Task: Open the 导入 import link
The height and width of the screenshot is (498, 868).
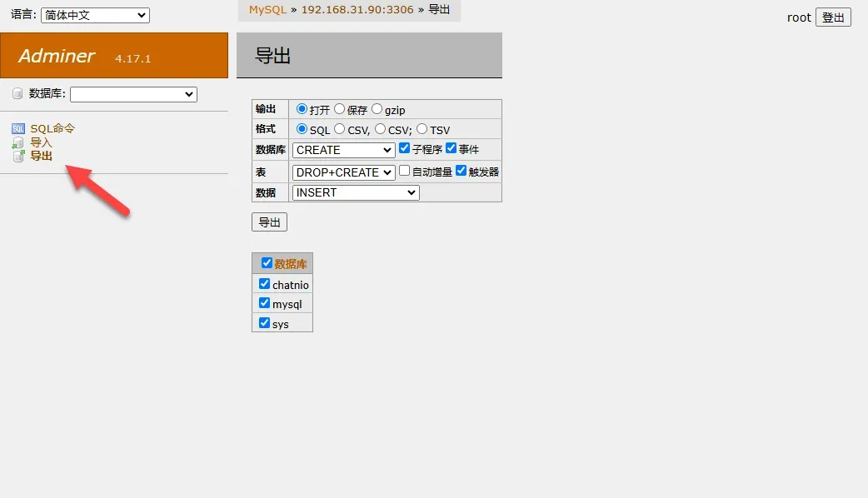Action: (41, 142)
